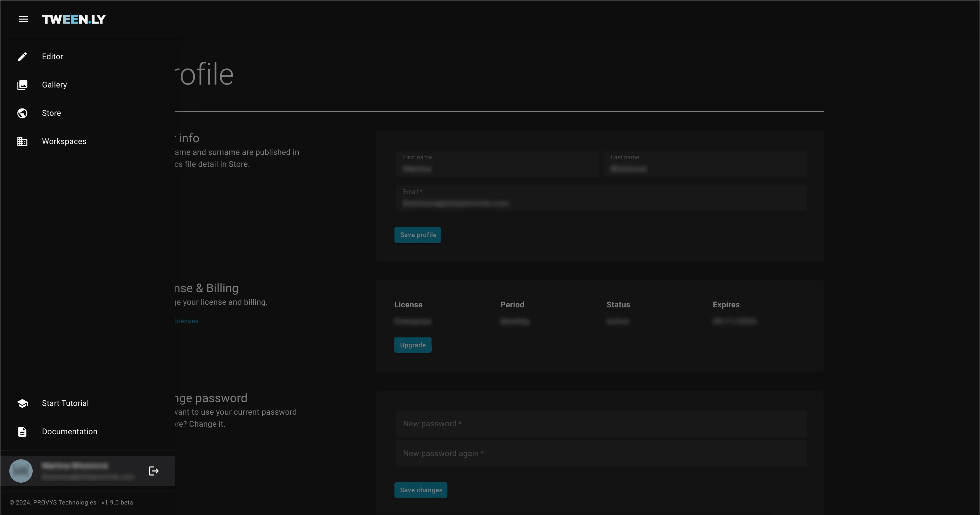Click the Save profile button
The height and width of the screenshot is (515, 980).
(417, 235)
